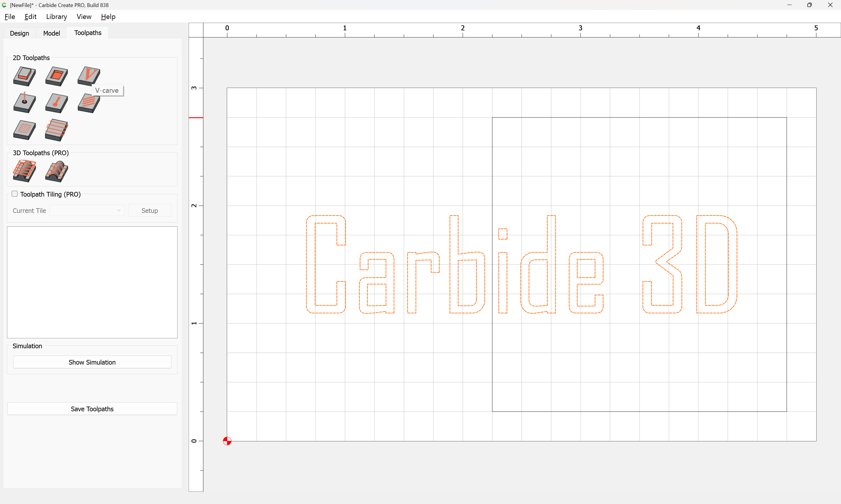Viewport: 841px width, 504px height.
Task: Click the V-carve toolpath icon
Action: [x=88, y=76]
